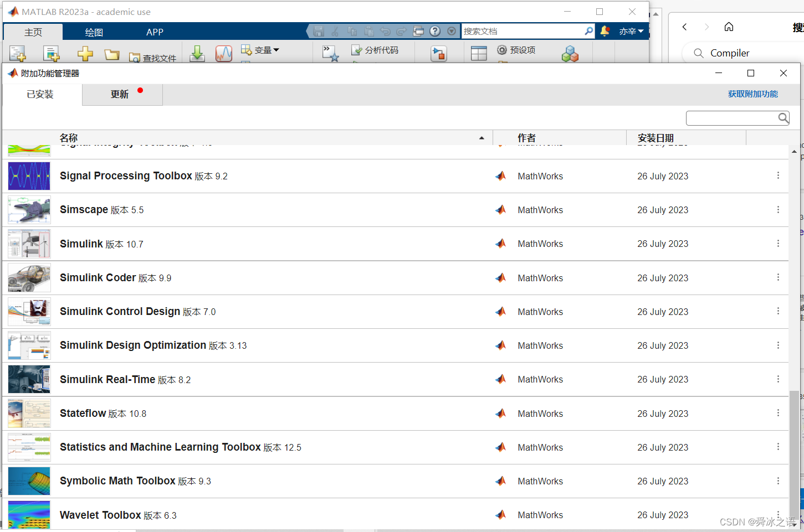
Task: Click 分析代码 button
Action: [x=375, y=50]
